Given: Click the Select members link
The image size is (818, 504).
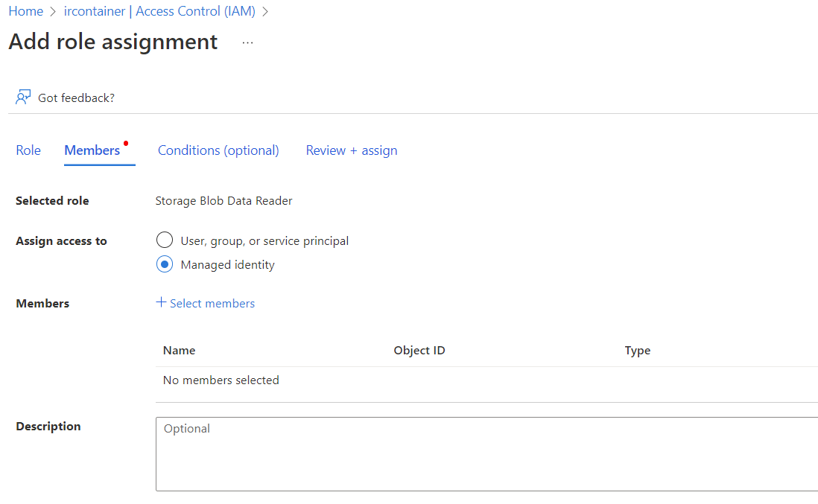Looking at the screenshot, I should (x=212, y=303).
